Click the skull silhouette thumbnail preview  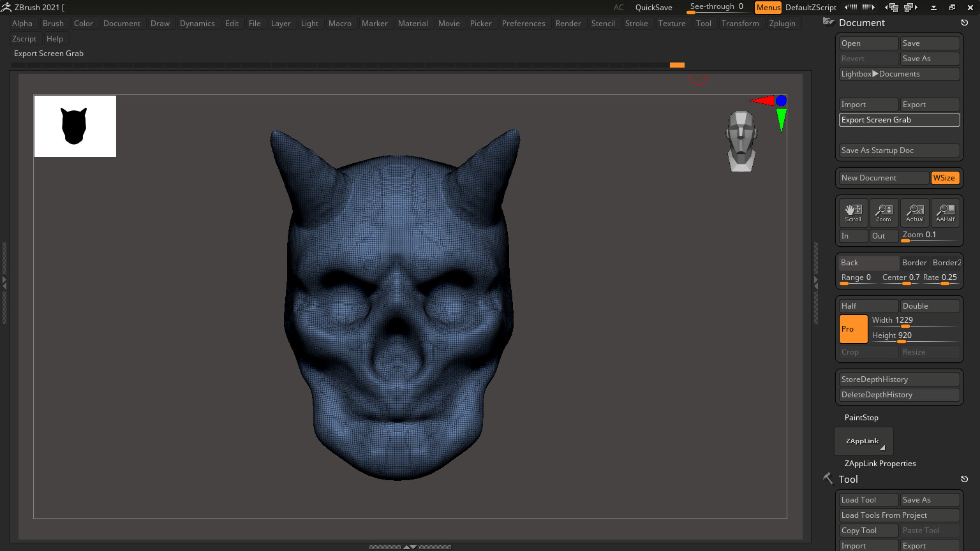click(x=75, y=126)
